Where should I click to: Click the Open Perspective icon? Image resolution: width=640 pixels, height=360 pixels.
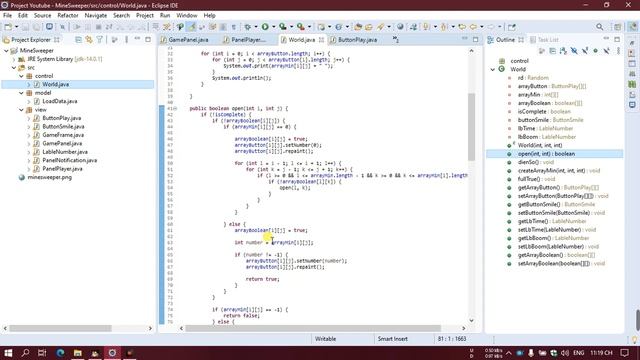tap(618, 27)
